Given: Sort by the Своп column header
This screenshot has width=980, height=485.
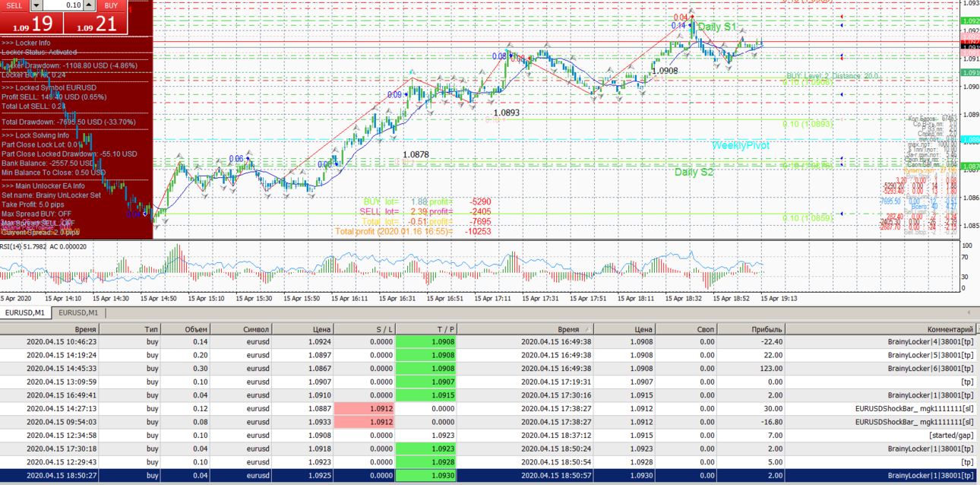Looking at the screenshot, I should [686, 329].
